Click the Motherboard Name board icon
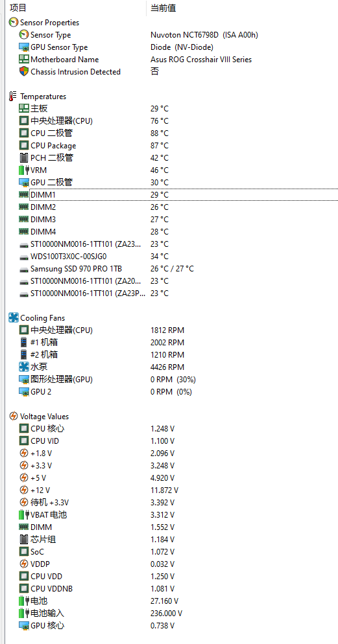Screen dimensions: 338x644 [x=24, y=60]
